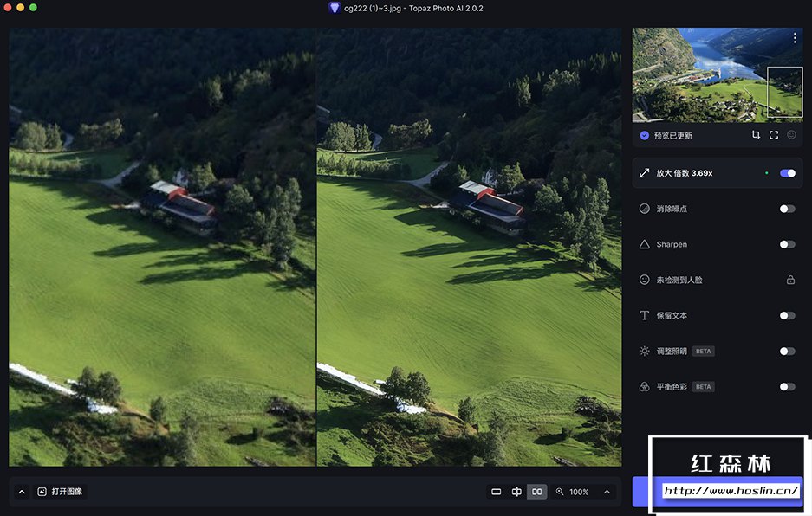Click the magnifier zoom icon
This screenshot has height=516, width=812.
(x=560, y=492)
